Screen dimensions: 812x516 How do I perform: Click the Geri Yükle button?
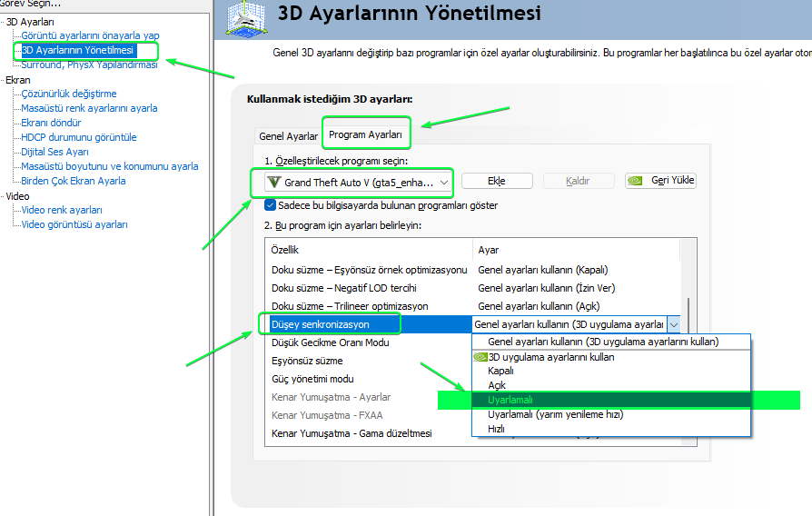click(x=660, y=180)
